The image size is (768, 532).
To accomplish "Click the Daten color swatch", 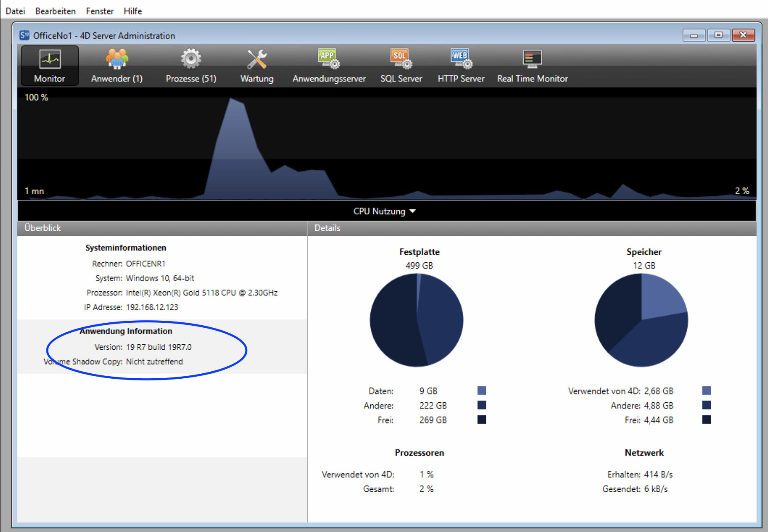I will (482, 390).
